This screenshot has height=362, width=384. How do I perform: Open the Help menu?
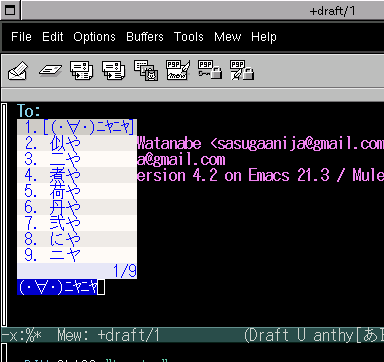click(x=264, y=37)
